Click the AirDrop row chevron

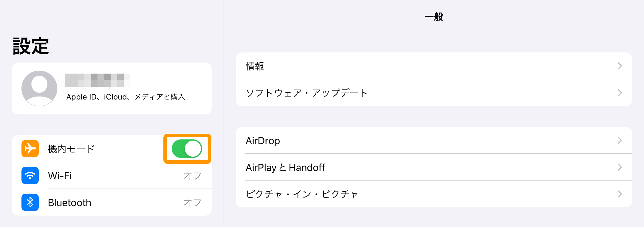[620, 140]
